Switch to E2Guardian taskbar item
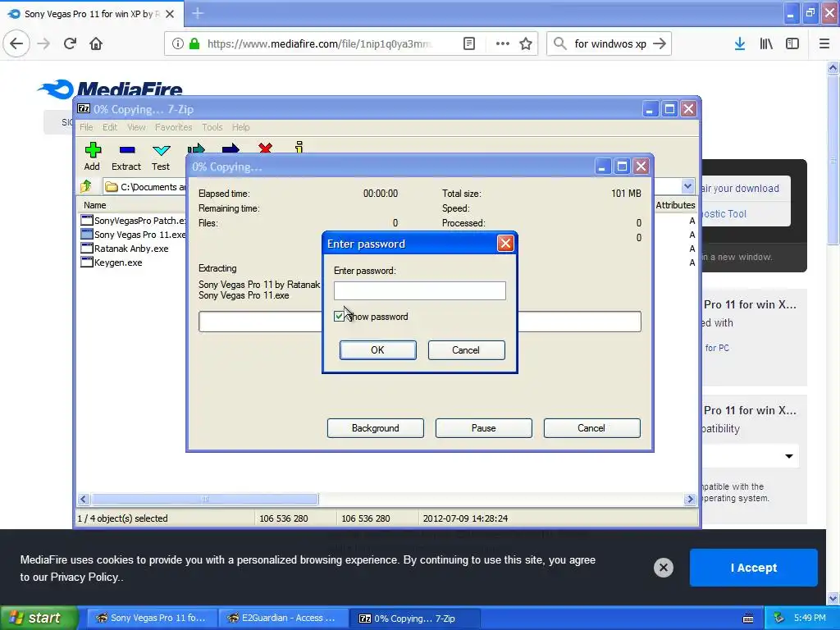 point(283,619)
